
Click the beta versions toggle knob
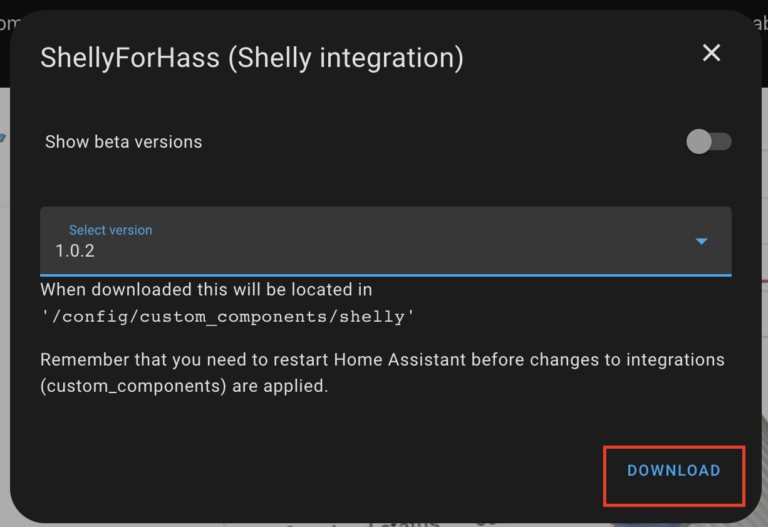[x=699, y=142]
